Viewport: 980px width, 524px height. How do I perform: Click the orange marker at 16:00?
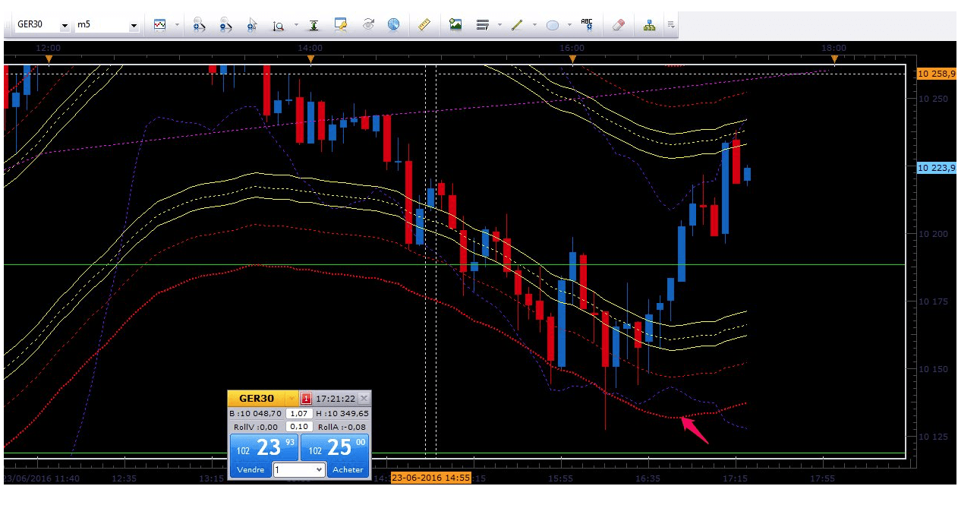[572, 58]
